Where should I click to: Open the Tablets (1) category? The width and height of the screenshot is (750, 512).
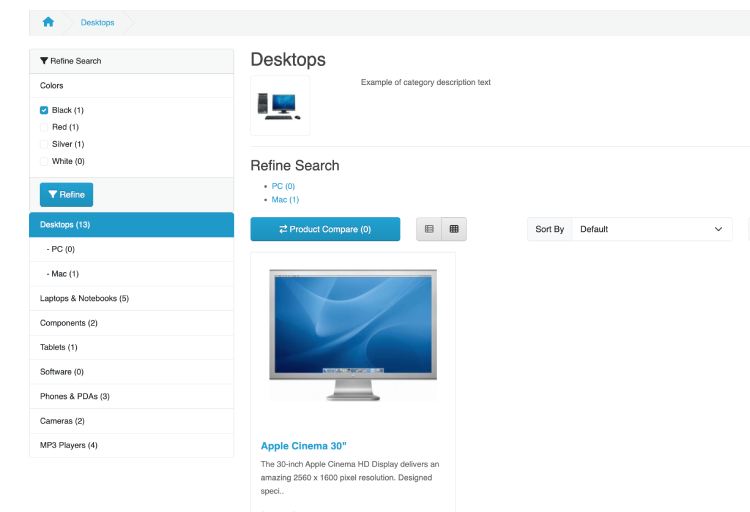(x=132, y=347)
